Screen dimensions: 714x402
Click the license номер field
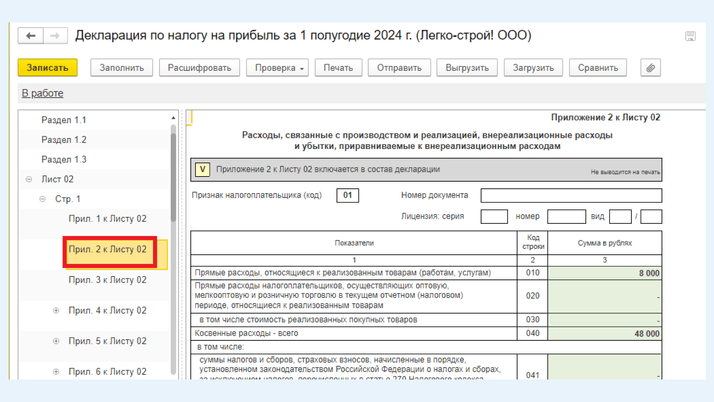click(566, 216)
